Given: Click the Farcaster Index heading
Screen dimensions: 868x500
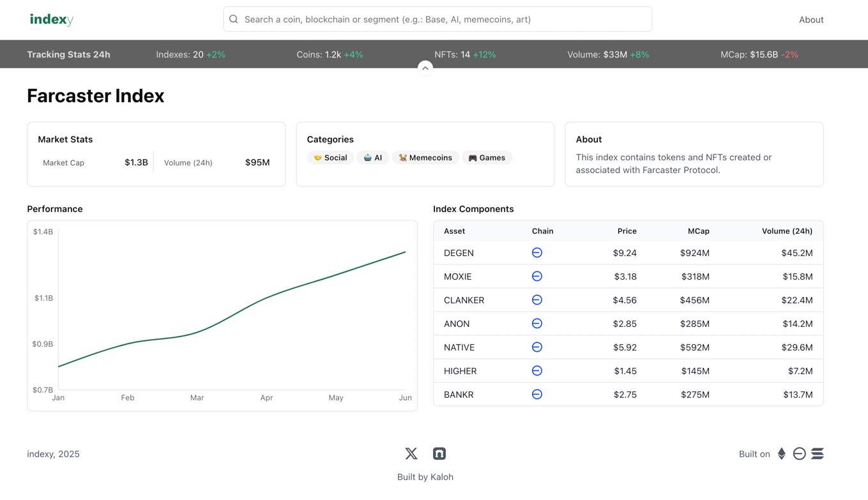Looking at the screenshot, I should tap(96, 96).
